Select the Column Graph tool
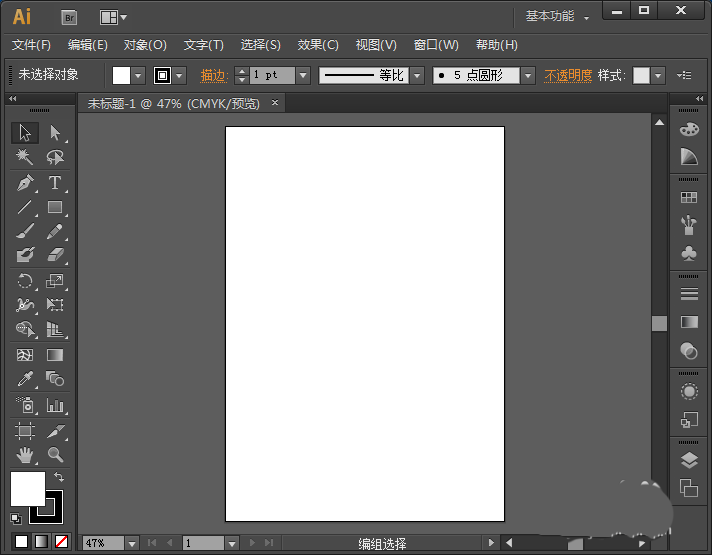 coord(55,405)
